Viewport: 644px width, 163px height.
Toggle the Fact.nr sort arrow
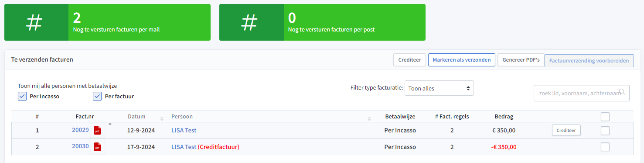click(x=110, y=124)
